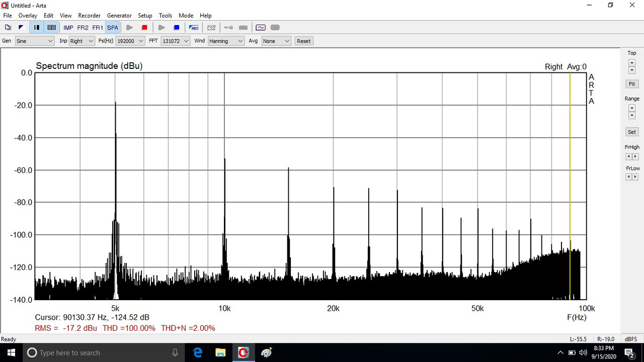Click the gray rectangle toolbar icon
This screenshot has width=644, height=362.
243,28
